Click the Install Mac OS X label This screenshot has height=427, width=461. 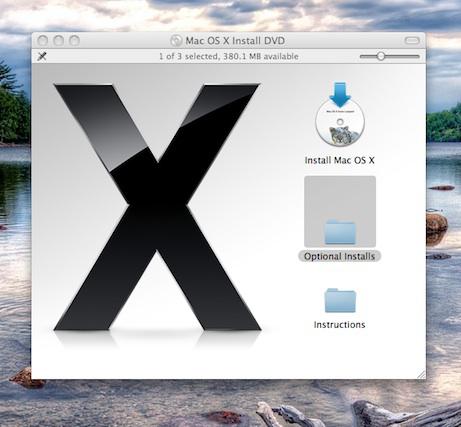[x=340, y=160]
